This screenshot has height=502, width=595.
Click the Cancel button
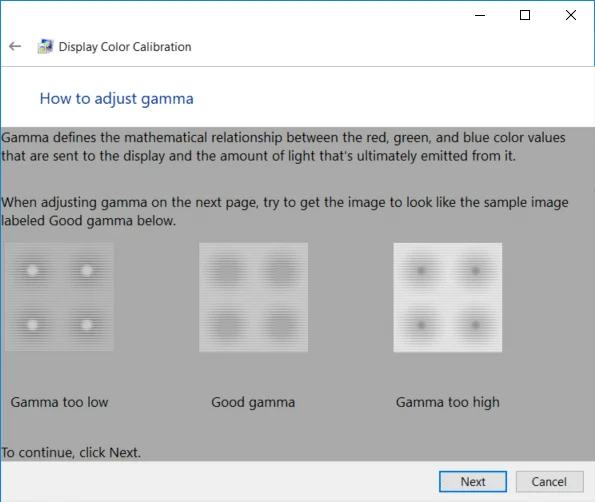(549, 482)
